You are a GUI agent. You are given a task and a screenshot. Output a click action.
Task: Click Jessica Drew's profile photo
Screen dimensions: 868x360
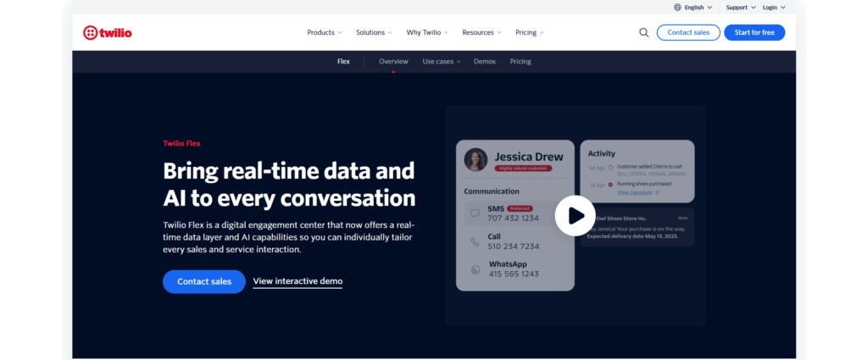coord(476,159)
